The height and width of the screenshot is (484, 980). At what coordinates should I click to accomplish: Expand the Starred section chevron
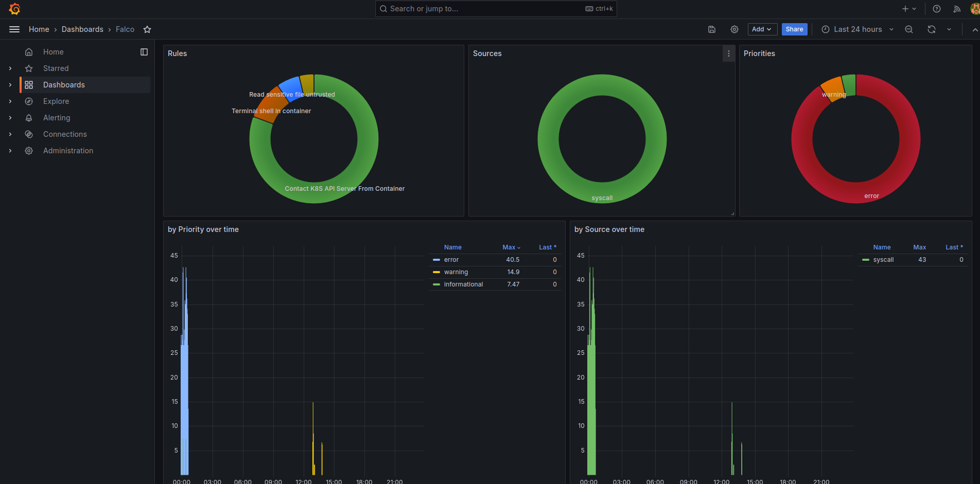pyautogui.click(x=10, y=68)
